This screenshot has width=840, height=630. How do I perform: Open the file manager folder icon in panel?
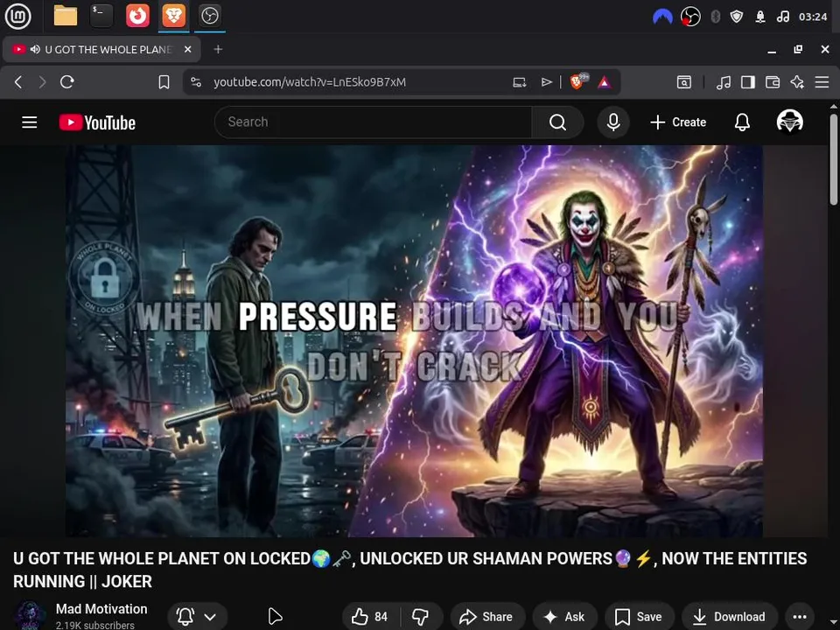[66, 16]
